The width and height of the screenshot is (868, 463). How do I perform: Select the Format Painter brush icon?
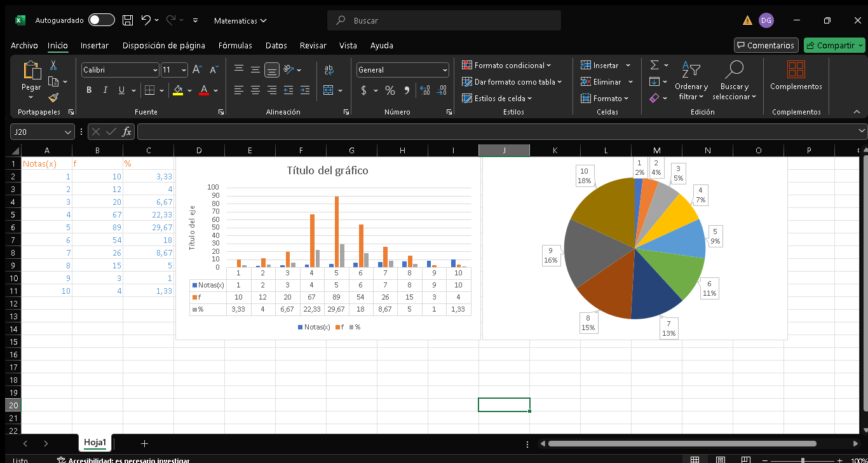tap(53, 97)
